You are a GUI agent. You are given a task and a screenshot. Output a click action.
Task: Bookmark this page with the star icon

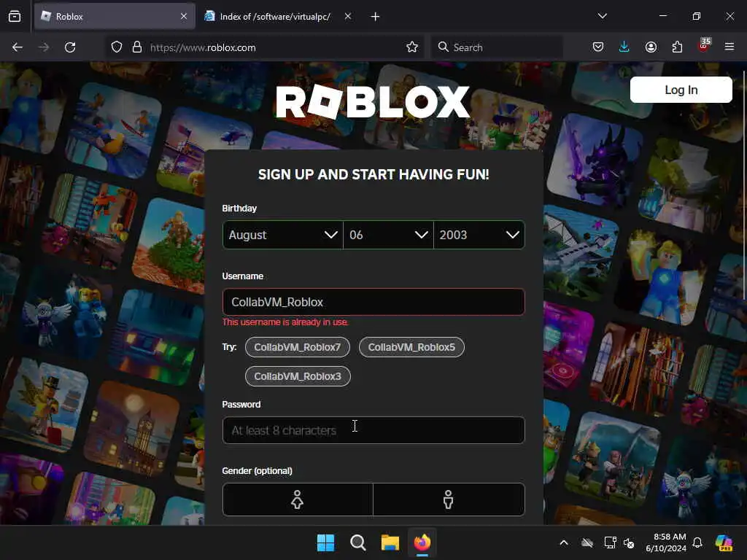pos(412,47)
